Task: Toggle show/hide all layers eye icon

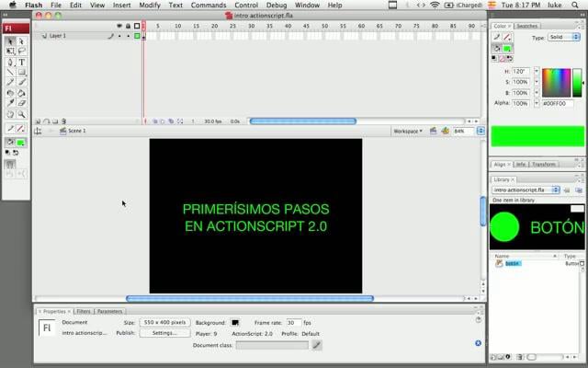Action: click(x=119, y=26)
